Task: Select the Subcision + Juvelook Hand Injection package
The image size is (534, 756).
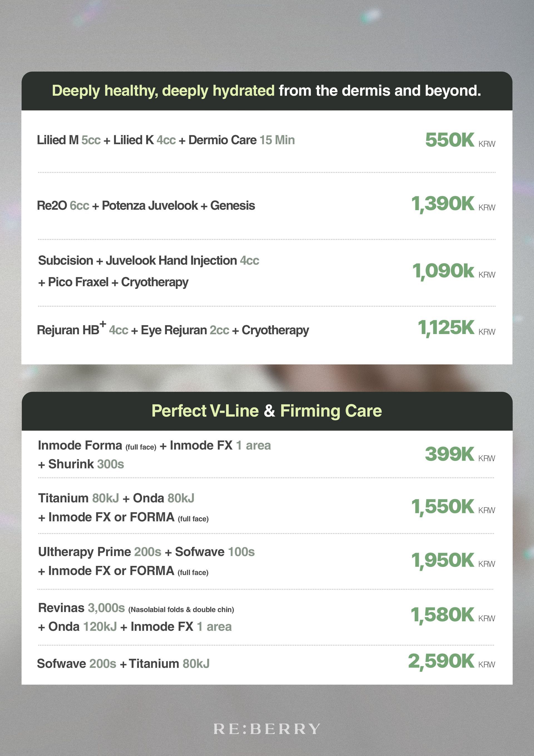Action: (149, 271)
